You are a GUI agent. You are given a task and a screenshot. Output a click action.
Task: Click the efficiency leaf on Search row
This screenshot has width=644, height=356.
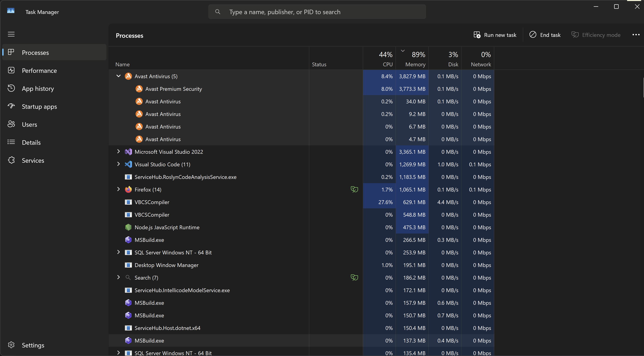354,277
